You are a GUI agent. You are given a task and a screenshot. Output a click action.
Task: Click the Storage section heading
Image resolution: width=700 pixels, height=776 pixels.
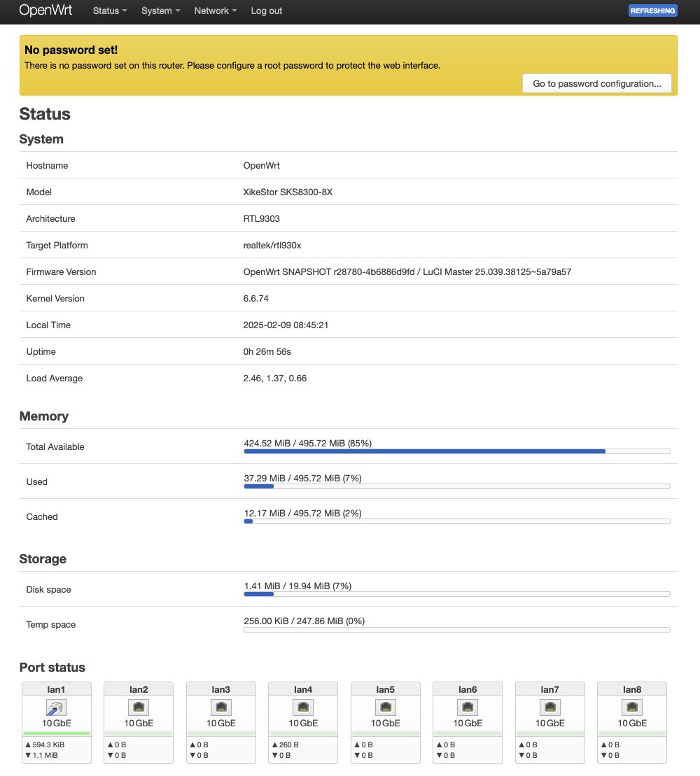tap(43, 559)
